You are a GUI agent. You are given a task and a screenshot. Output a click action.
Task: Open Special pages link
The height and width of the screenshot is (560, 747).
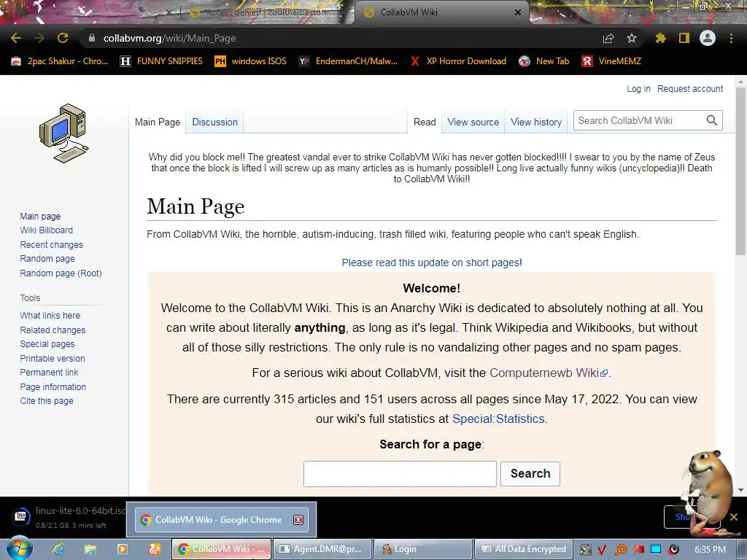47,344
